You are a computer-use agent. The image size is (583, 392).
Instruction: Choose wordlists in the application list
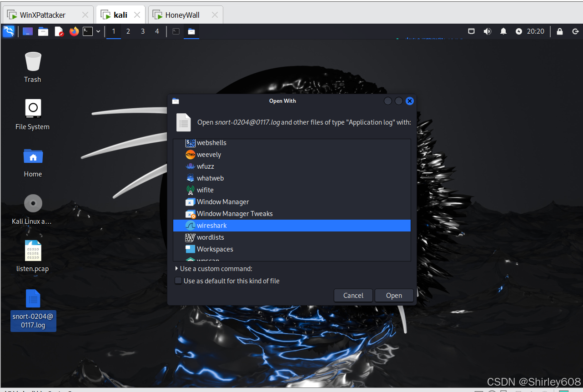point(292,237)
